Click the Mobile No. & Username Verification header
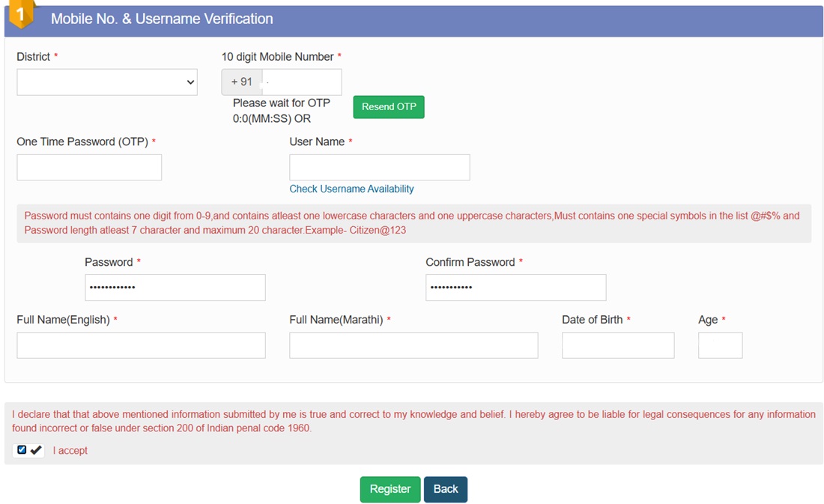The width and height of the screenshot is (824, 504). [x=162, y=19]
